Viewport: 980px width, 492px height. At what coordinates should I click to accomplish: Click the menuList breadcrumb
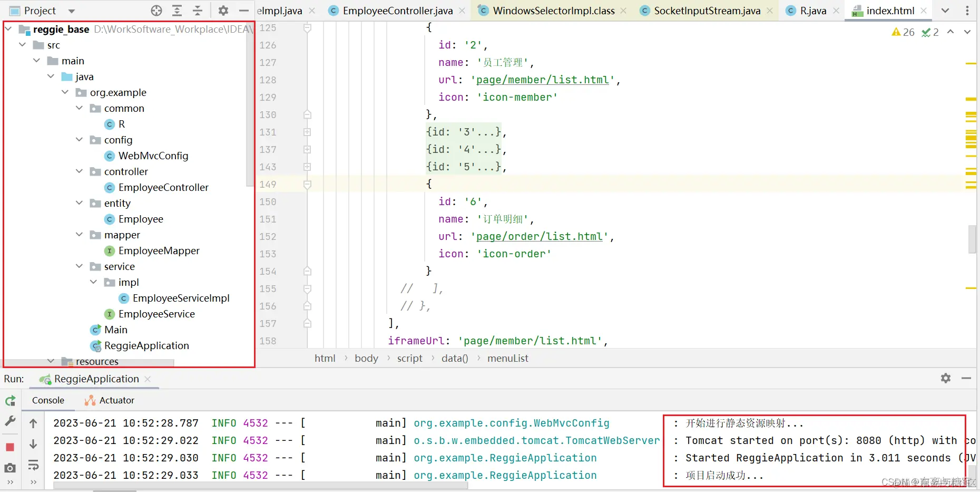[x=507, y=358]
